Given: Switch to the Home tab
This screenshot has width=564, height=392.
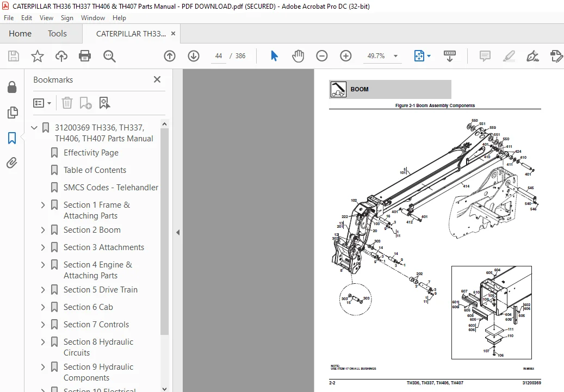Looking at the screenshot, I should 20,34.
